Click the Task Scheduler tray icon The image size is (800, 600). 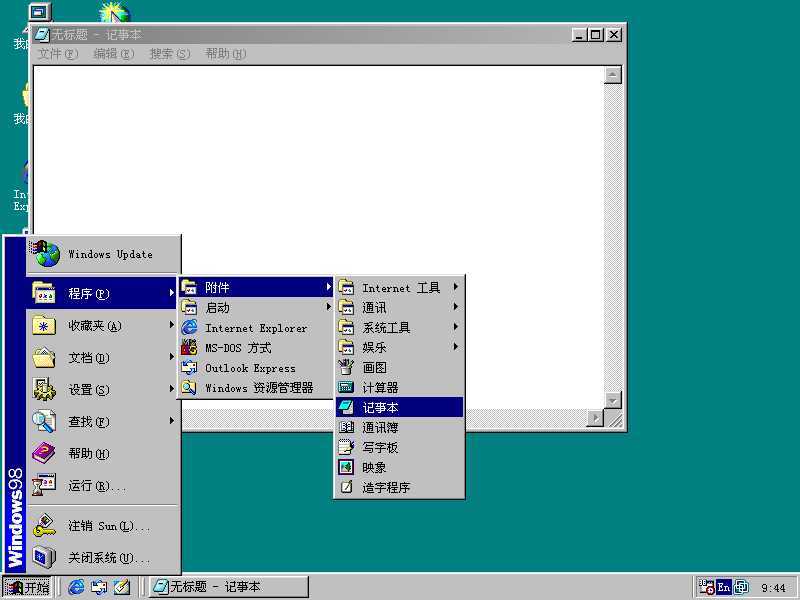click(x=706, y=587)
